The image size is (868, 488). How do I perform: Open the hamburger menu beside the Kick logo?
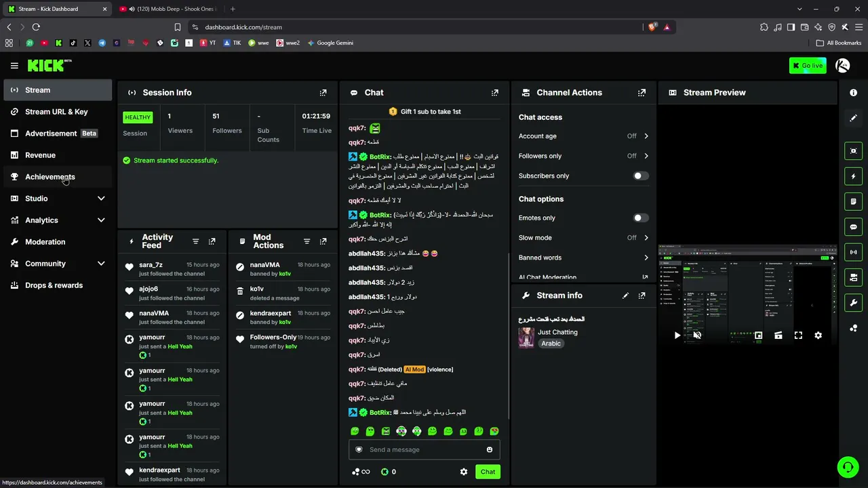[14, 66]
